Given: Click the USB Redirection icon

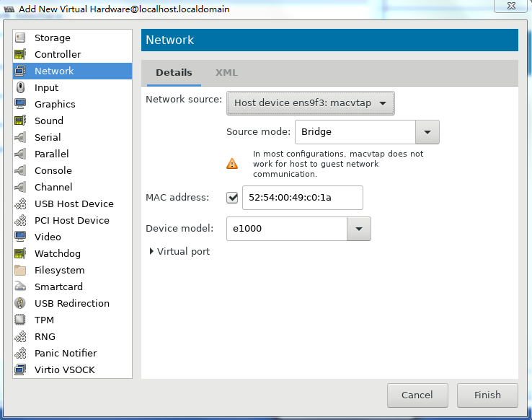Looking at the screenshot, I should pos(20,303).
